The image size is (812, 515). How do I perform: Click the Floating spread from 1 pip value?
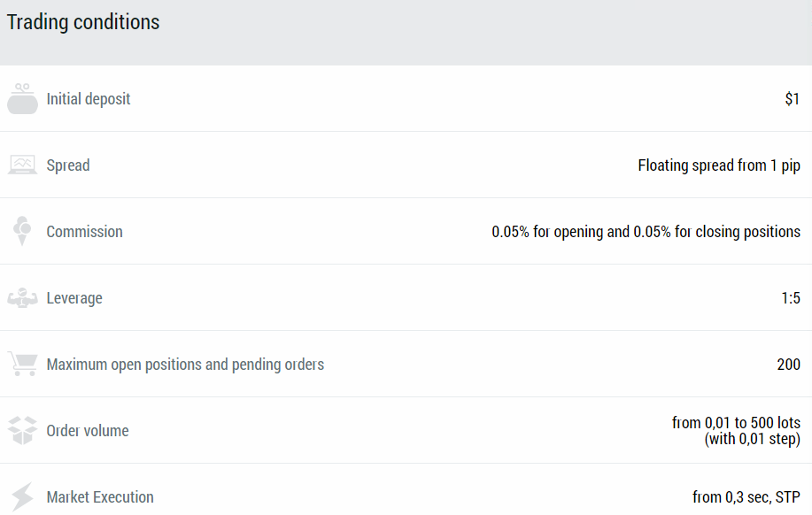719,165
